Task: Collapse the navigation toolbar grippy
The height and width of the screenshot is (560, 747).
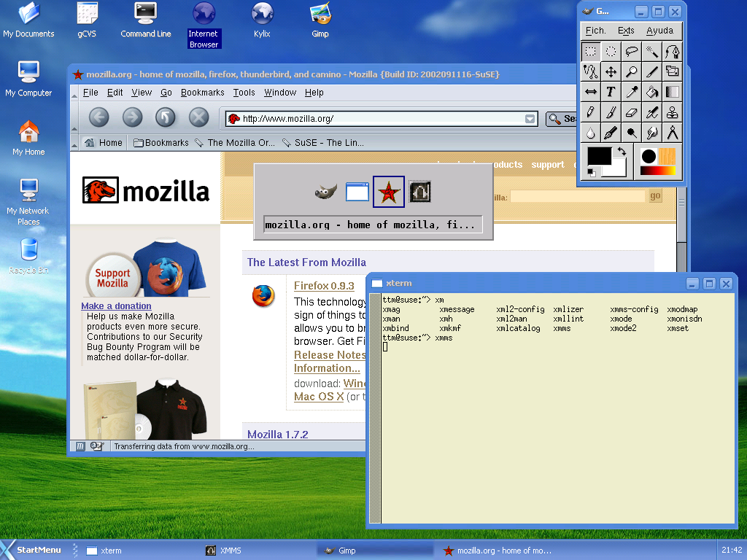Action: (x=74, y=117)
